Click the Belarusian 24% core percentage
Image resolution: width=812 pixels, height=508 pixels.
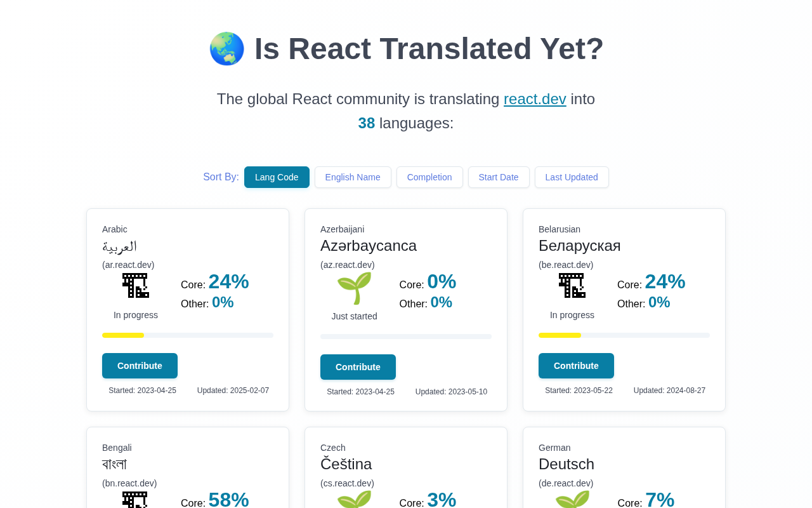pyautogui.click(x=665, y=281)
